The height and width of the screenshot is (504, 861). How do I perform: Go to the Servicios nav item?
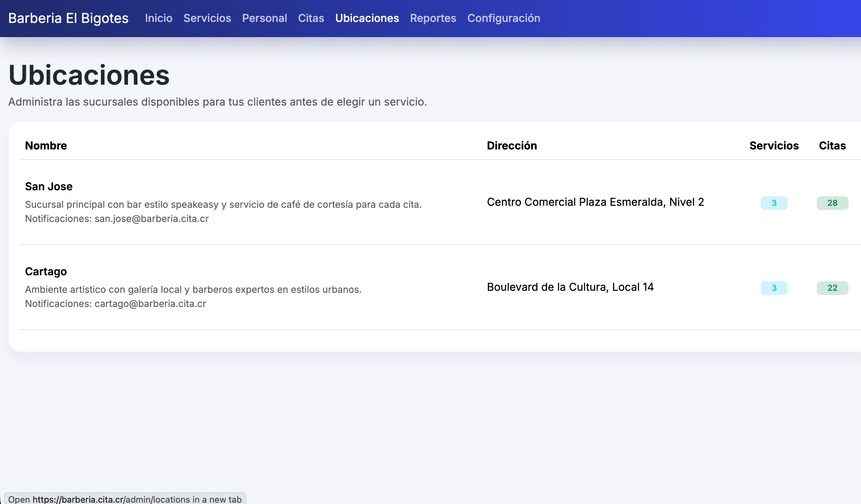point(207,18)
